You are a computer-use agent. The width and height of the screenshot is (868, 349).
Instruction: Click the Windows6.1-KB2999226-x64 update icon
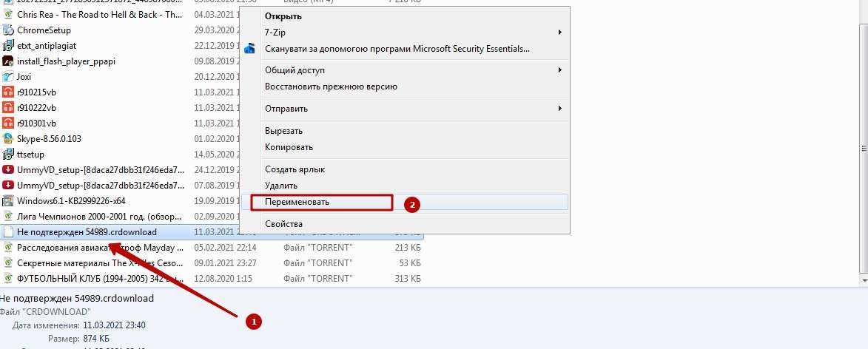point(8,200)
